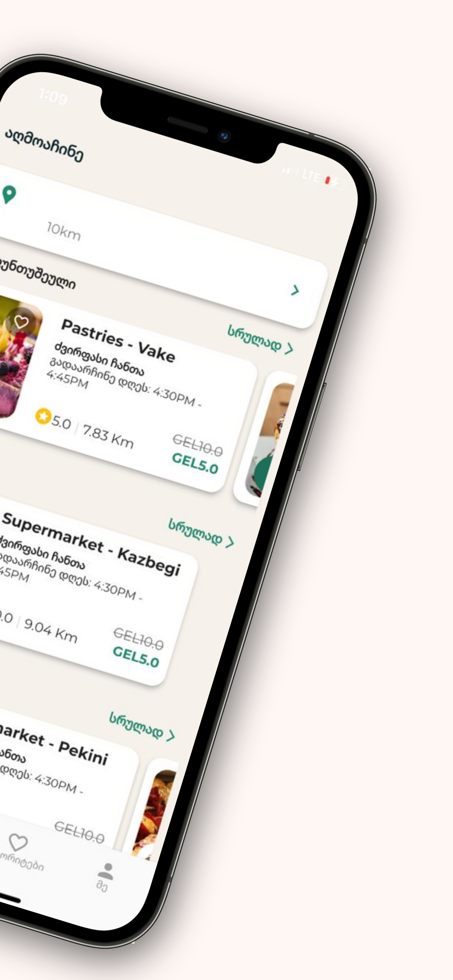Toggle favorite heart on Pastries image
Screen dimensions: 453x980
[x=21, y=322]
